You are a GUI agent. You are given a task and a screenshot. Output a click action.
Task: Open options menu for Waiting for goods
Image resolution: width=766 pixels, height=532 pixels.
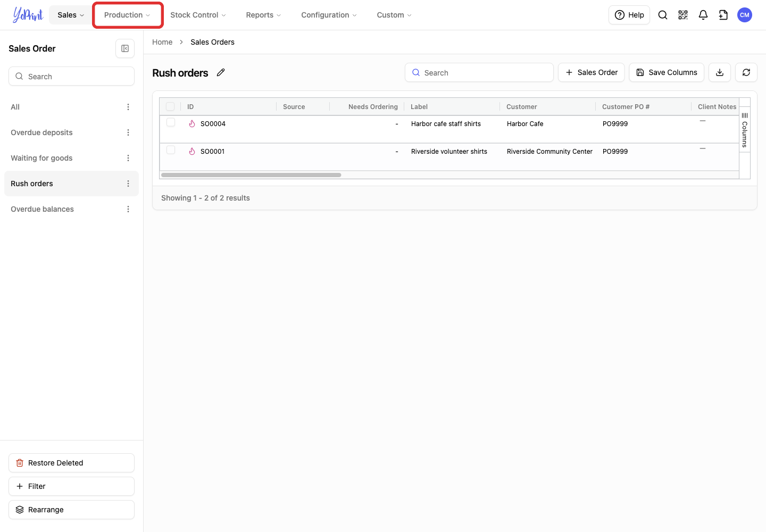(128, 158)
